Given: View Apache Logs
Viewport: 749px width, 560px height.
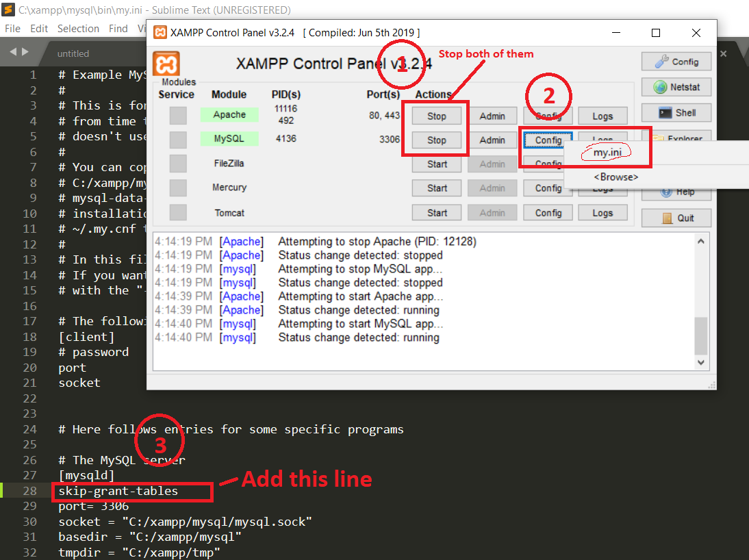Looking at the screenshot, I should pos(602,116).
